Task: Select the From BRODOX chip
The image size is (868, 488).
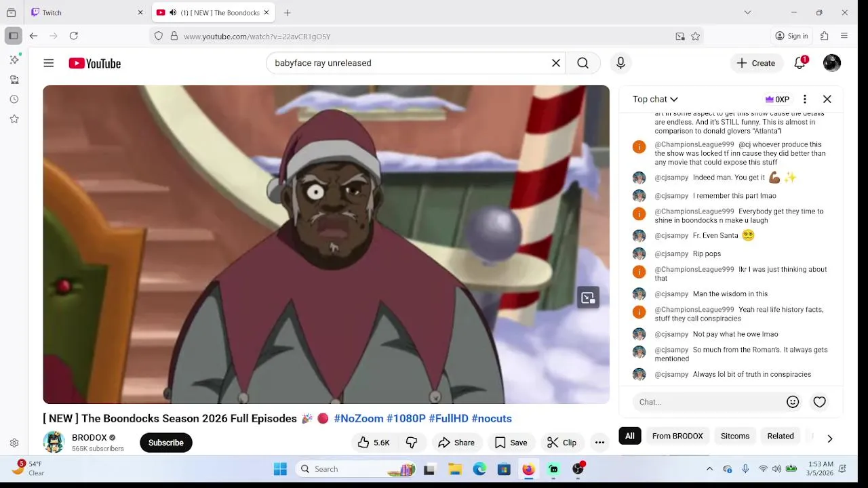Action: point(677,436)
